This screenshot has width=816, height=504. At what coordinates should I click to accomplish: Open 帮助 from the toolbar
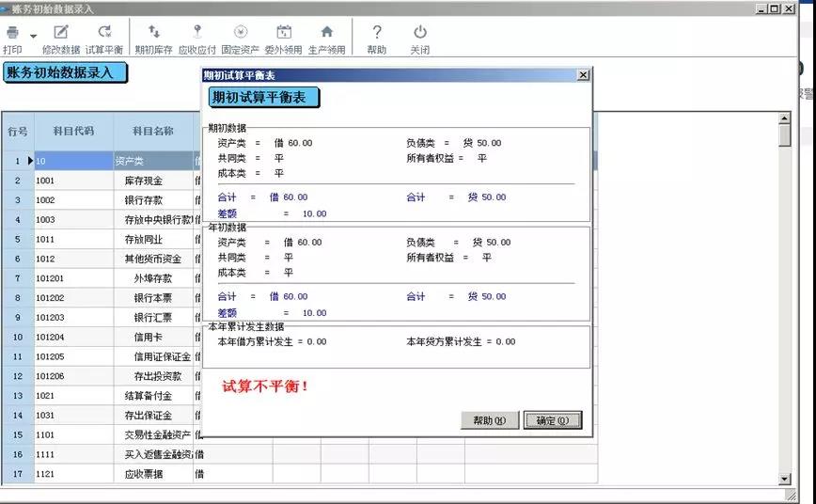pos(377,33)
